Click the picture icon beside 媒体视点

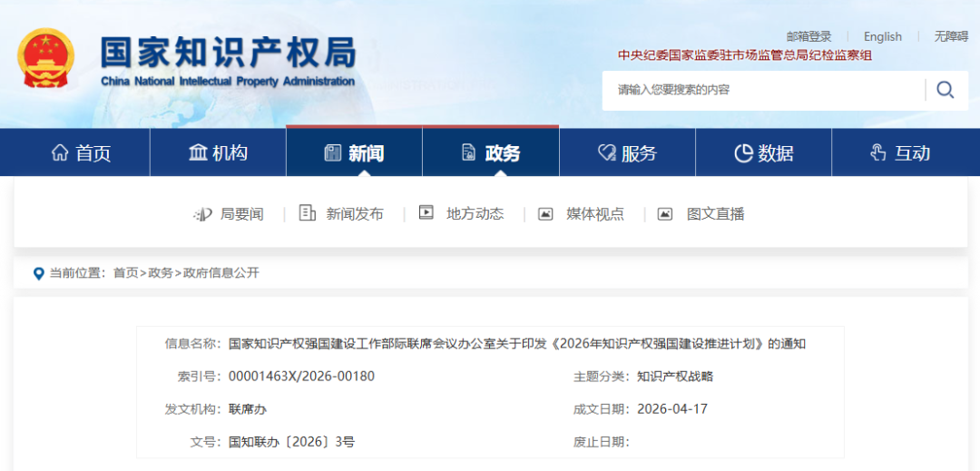[x=545, y=214]
